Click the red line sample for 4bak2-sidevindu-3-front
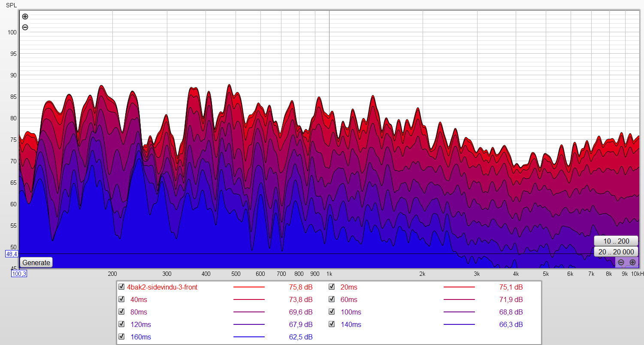 tap(249, 287)
